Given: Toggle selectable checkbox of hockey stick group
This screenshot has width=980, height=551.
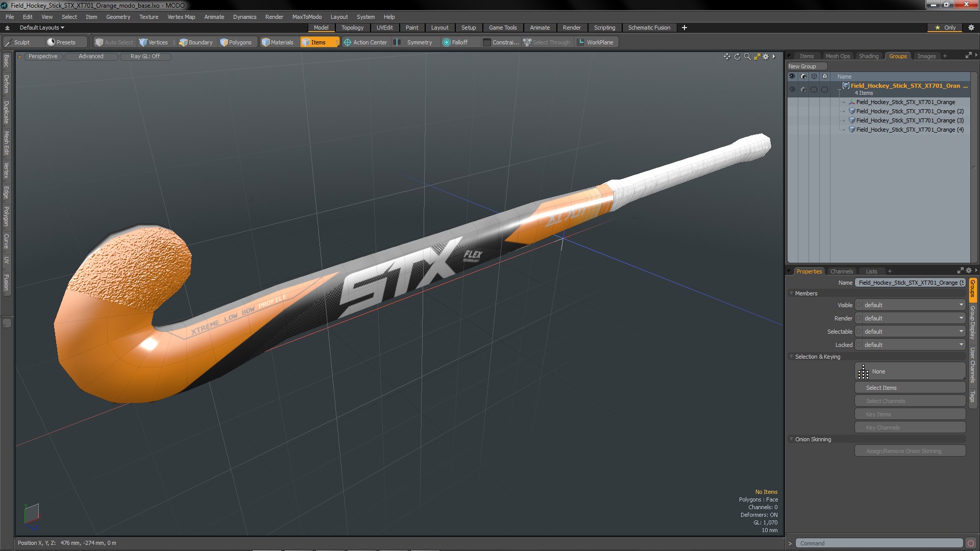Looking at the screenshot, I should [814, 89].
